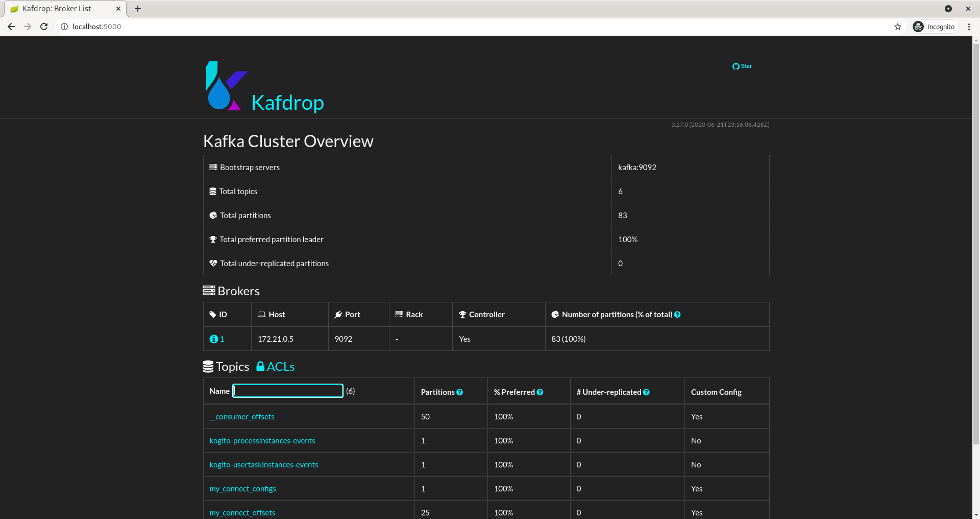Click the Brokers heading server icon
Screen dimensions: 980x519
point(209,291)
